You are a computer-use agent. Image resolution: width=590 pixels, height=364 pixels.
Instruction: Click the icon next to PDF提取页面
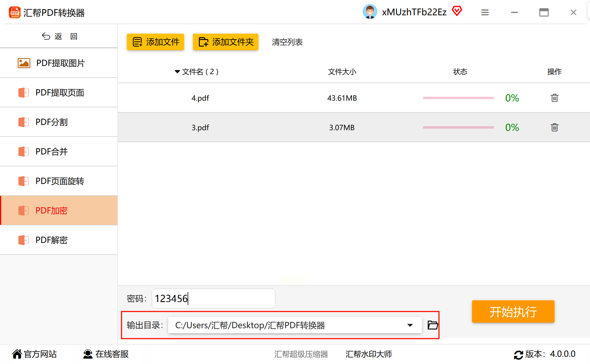24,93
